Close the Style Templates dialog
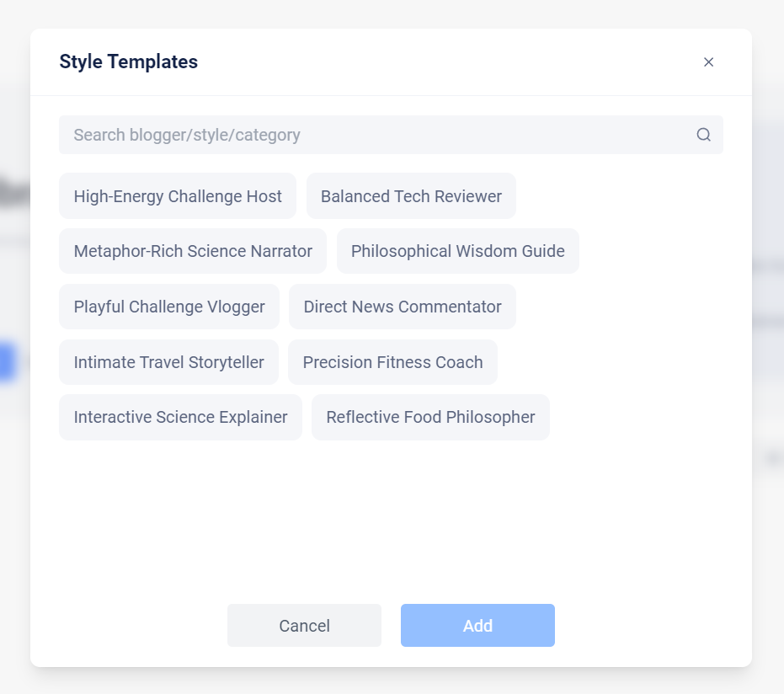The image size is (784, 694). click(x=708, y=61)
